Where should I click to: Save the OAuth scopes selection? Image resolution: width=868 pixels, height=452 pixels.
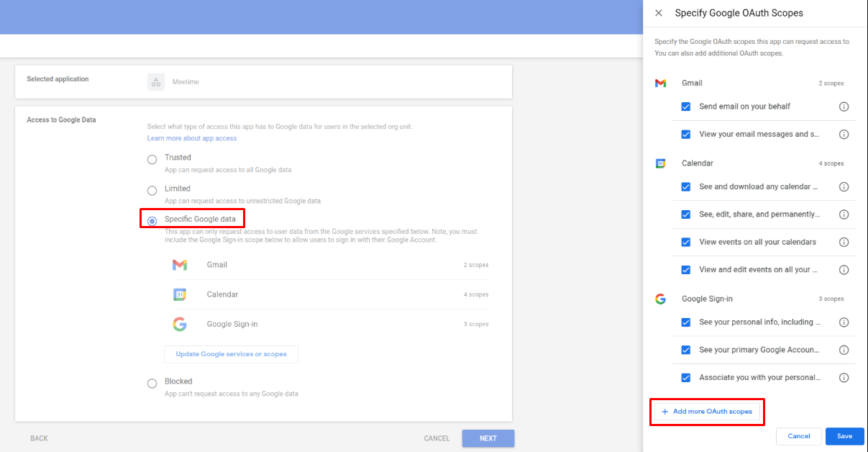click(845, 436)
